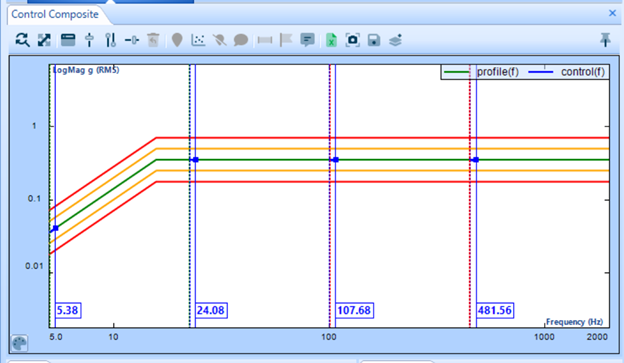Select the Control Composite tab
This screenshot has height=363, width=624.
(55, 14)
